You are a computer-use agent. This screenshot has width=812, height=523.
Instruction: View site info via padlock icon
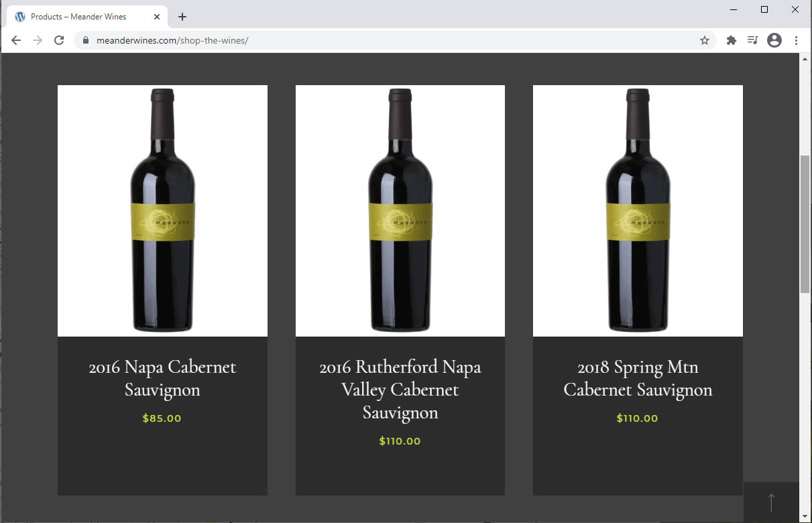click(85, 40)
